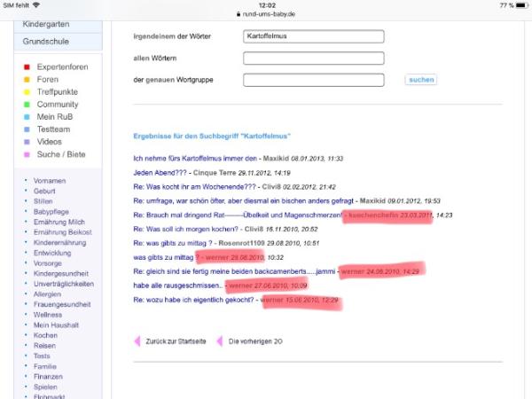
Task: Open Kochen forum link
Action: [45, 335]
